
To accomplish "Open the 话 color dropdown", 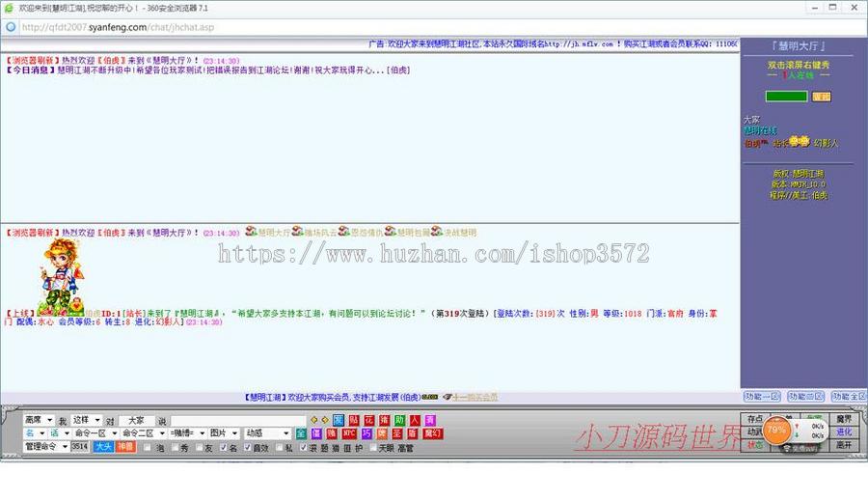I will pyautogui.click(x=59, y=433).
